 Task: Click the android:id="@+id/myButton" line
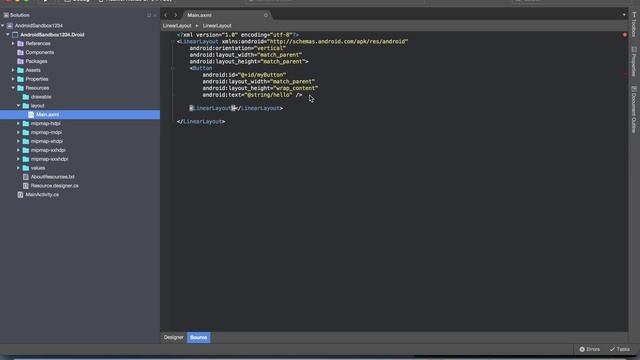click(244, 75)
